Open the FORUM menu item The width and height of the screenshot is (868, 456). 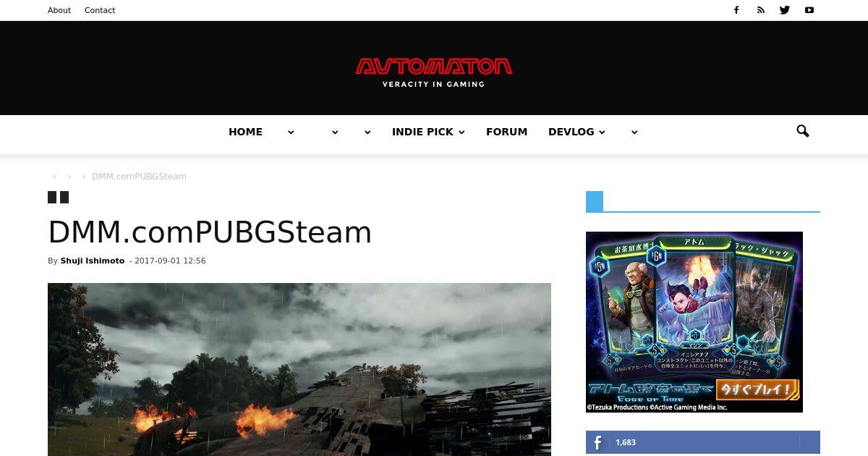[x=506, y=132]
